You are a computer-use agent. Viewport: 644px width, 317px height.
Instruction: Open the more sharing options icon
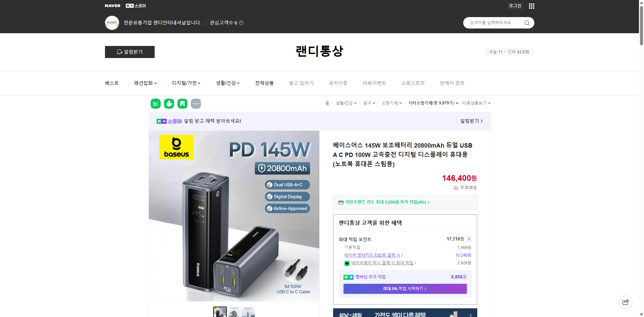click(x=196, y=104)
